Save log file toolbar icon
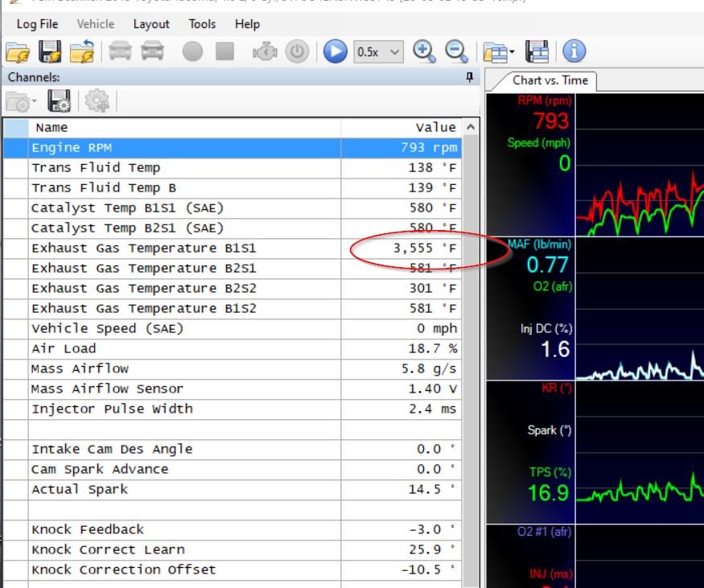Image resolution: width=704 pixels, height=588 pixels. coord(50,51)
